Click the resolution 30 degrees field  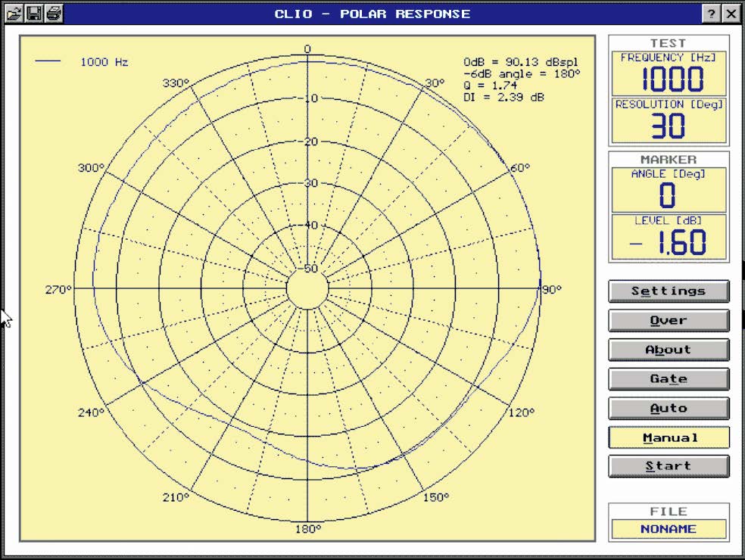pyautogui.click(x=669, y=126)
